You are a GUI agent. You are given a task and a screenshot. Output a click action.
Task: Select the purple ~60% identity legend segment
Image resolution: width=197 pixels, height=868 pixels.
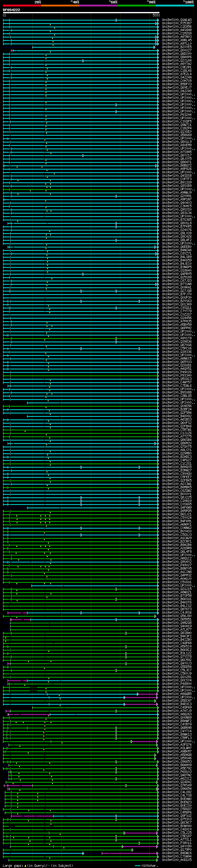(x=99, y=6)
